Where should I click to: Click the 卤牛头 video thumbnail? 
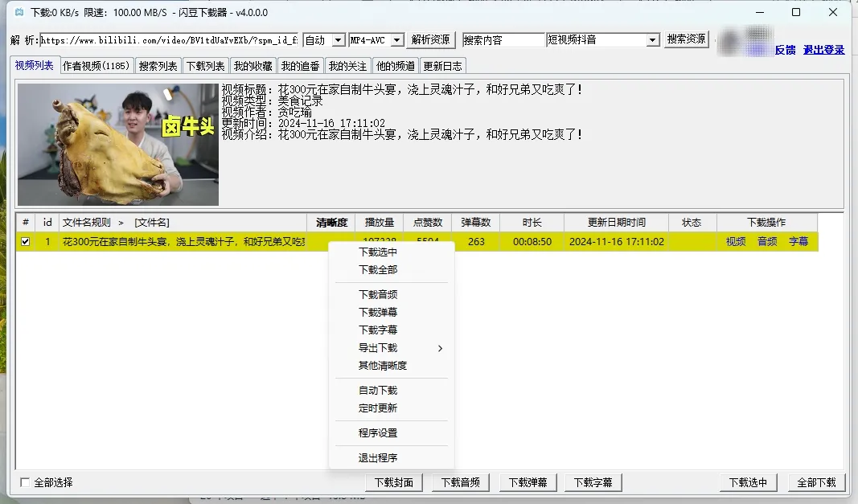[x=118, y=144]
